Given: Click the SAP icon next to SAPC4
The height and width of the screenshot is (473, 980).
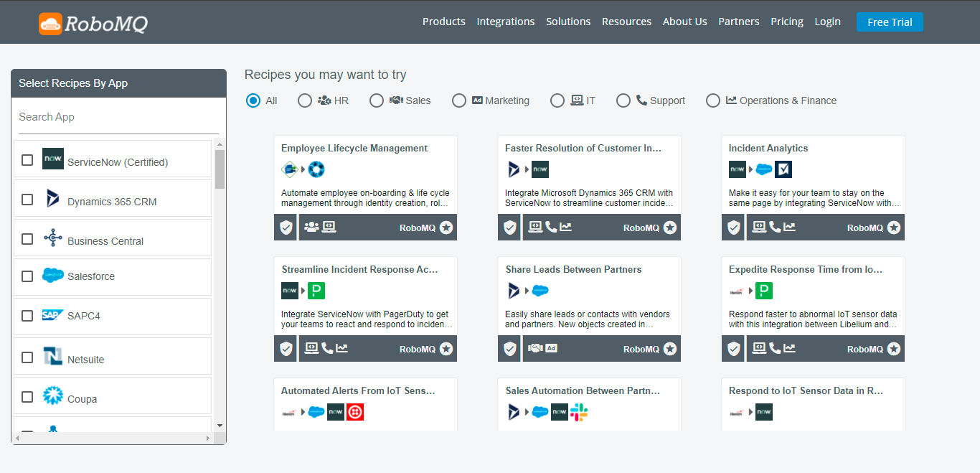Looking at the screenshot, I should click(x=52, y=316).
